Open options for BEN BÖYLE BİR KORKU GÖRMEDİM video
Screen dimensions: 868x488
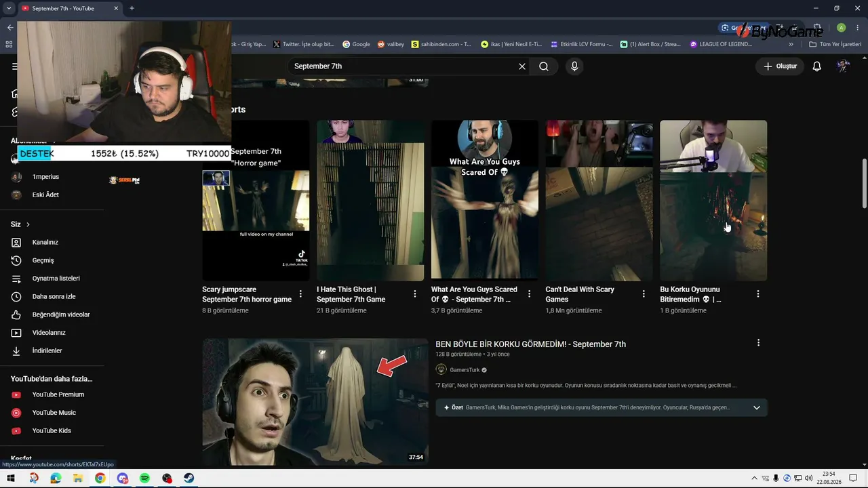tap(758, 343)
